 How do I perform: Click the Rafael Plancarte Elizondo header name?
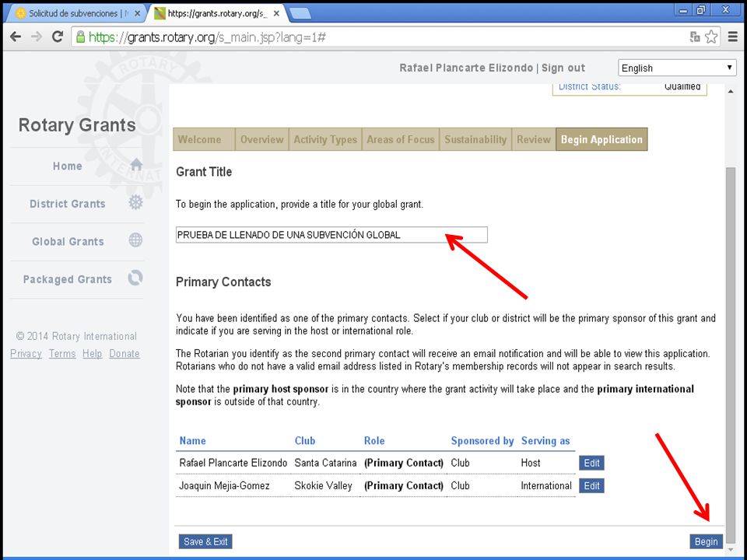click(466, 68)
